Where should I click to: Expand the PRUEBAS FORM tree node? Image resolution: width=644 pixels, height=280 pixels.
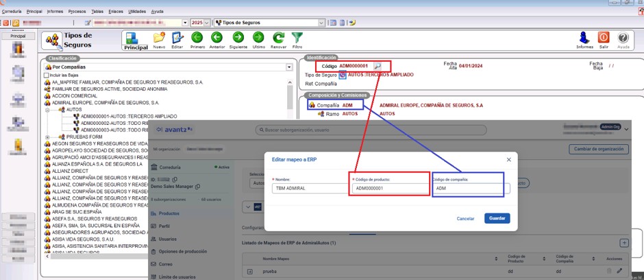[x=47, y=137]
